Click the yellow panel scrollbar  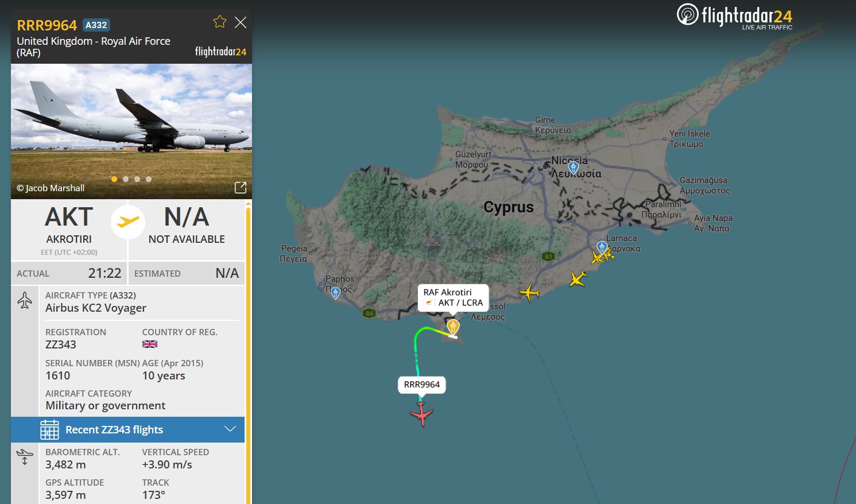pyautogui.click(x=248, y=344)
